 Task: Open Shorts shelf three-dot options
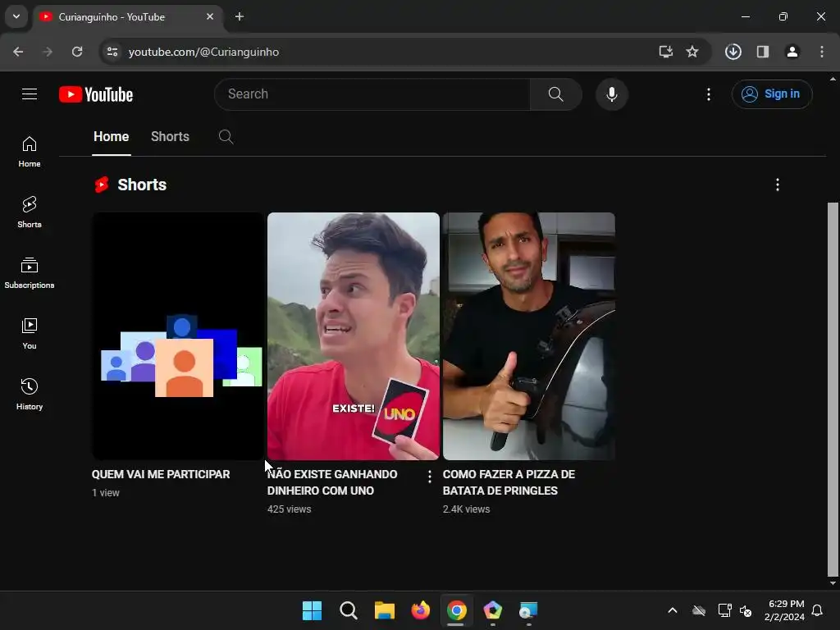[778, 185]
